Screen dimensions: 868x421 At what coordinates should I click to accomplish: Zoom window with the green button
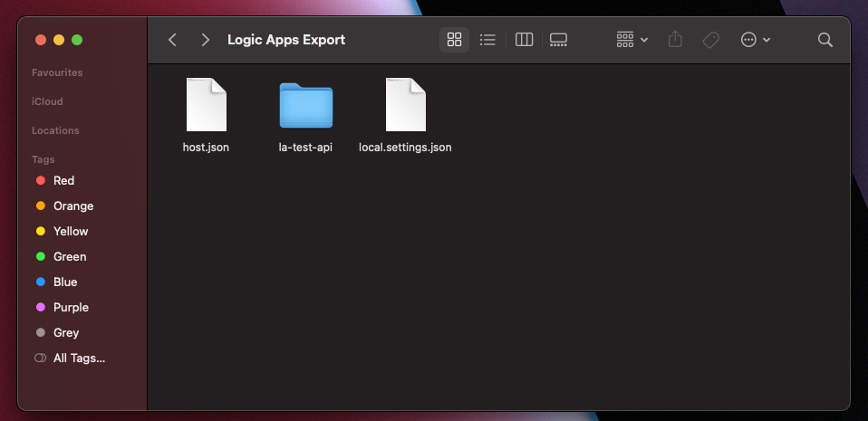(77, 40)
